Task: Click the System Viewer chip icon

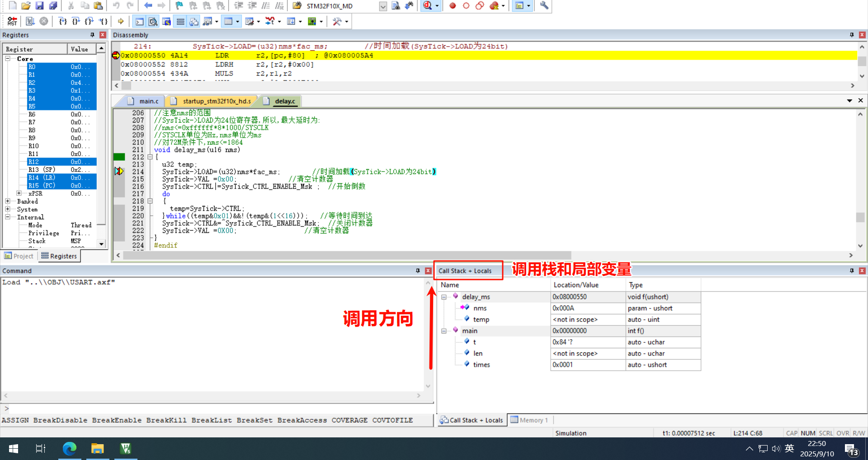Action: (x=312, y=21)
